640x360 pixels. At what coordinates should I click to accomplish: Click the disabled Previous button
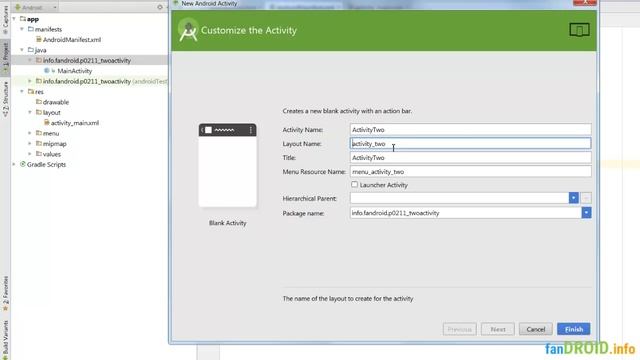click(460, 329)
